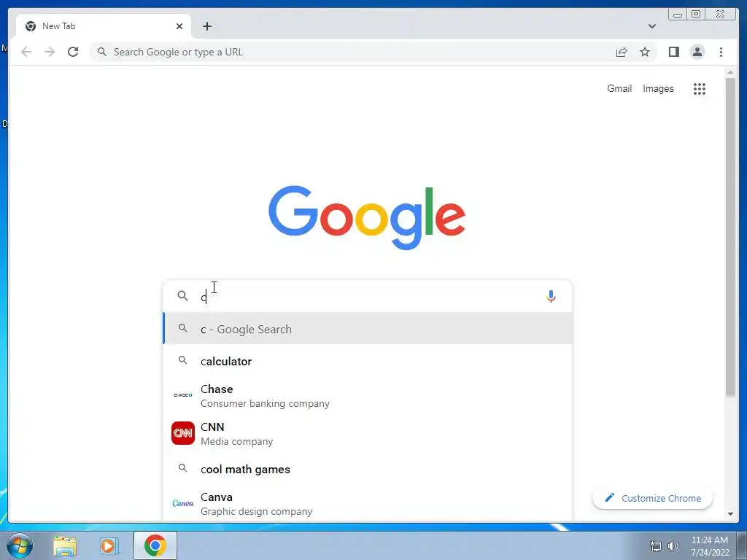Open the network tray icon
The height and width of the screenshot is (560, 747).
[656, 546]
